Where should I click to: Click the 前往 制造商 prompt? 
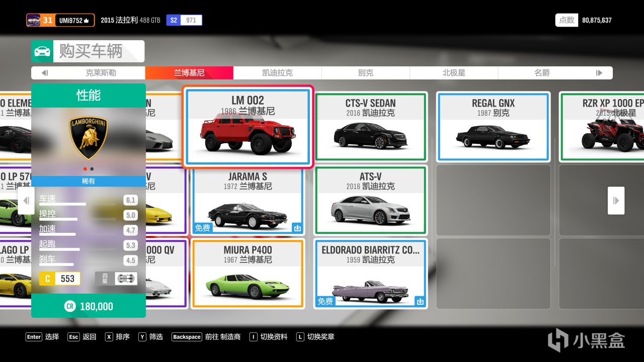click(223, 337)
